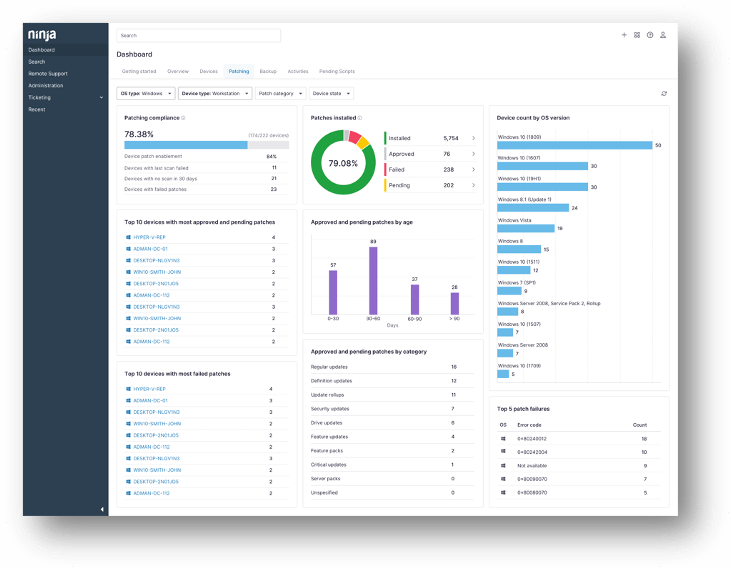Image resolution: width=731 pixels, height=568 pixels.
Task: Switch to the Pending Scripts tab
Action: pyautogui.click(x=337, y=71)
